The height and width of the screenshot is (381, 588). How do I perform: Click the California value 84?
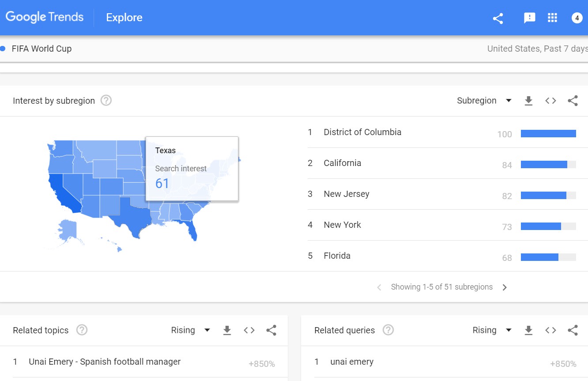pos(507,165)
